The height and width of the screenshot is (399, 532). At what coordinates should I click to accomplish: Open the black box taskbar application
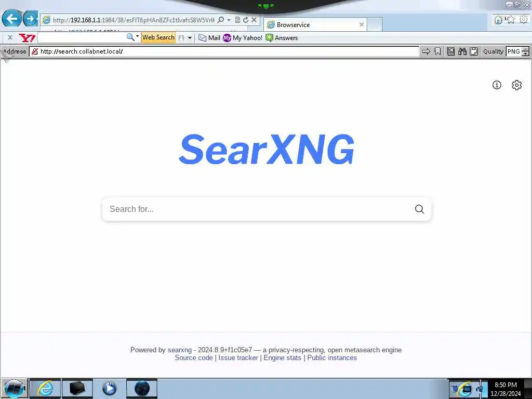click(x=77, y=389)
